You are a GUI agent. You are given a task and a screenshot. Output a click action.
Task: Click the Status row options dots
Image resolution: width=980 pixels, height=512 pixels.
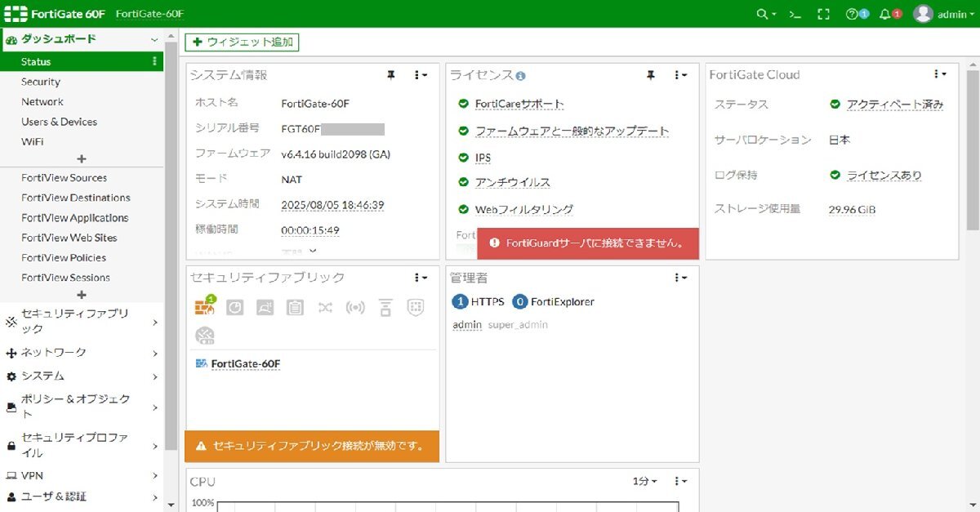pyautogui.click(x=155, y=61)
